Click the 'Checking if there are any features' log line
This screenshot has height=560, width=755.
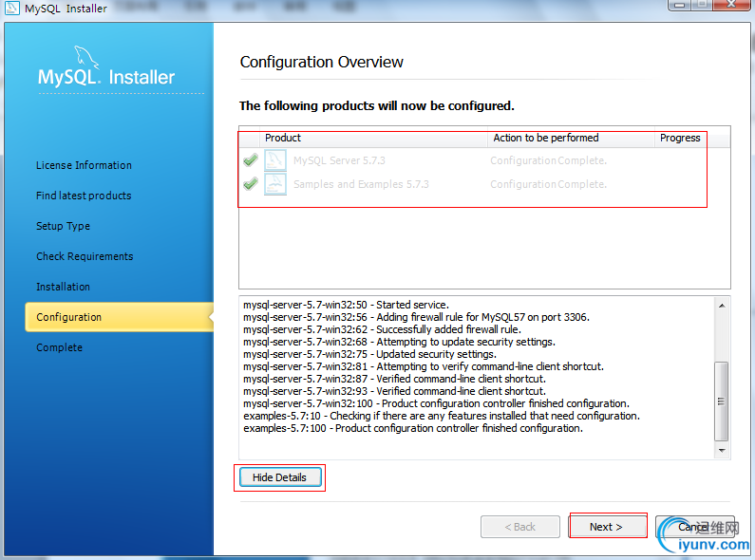pos(442,416)
